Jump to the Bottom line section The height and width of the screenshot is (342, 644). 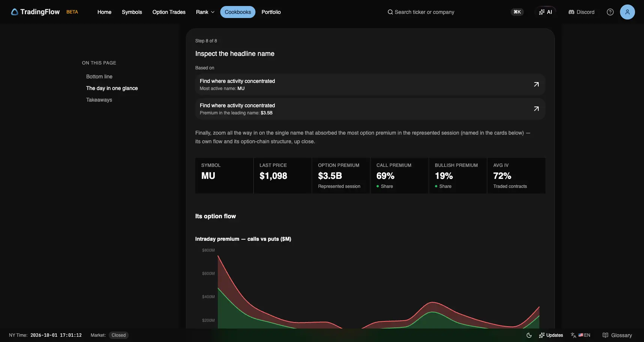coord(99,76)
